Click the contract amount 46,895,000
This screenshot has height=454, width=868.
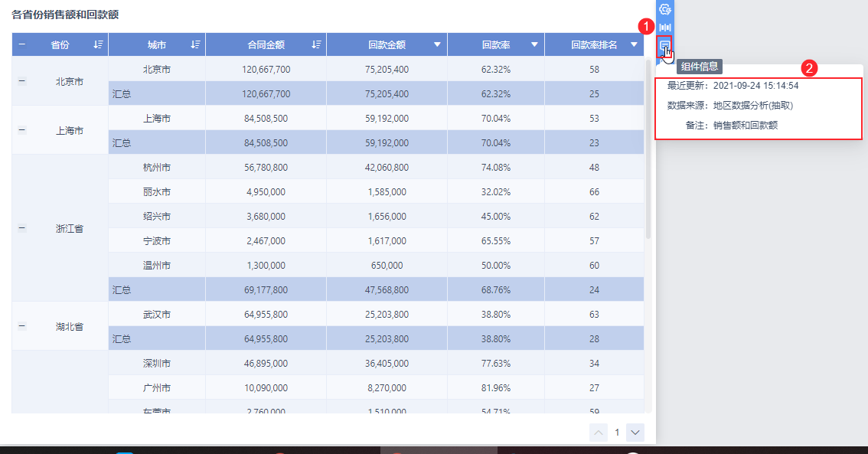266,363
